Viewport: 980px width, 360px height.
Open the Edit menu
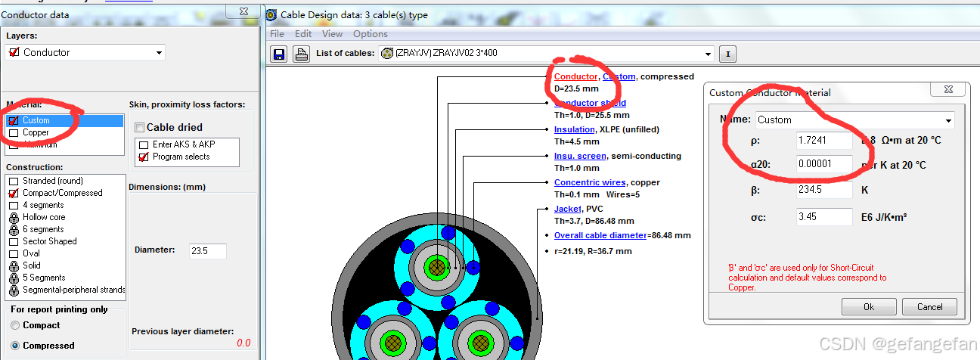coord(303,34)
